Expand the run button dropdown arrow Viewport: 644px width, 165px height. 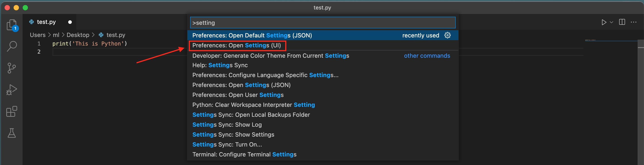(x=611, y=23)
